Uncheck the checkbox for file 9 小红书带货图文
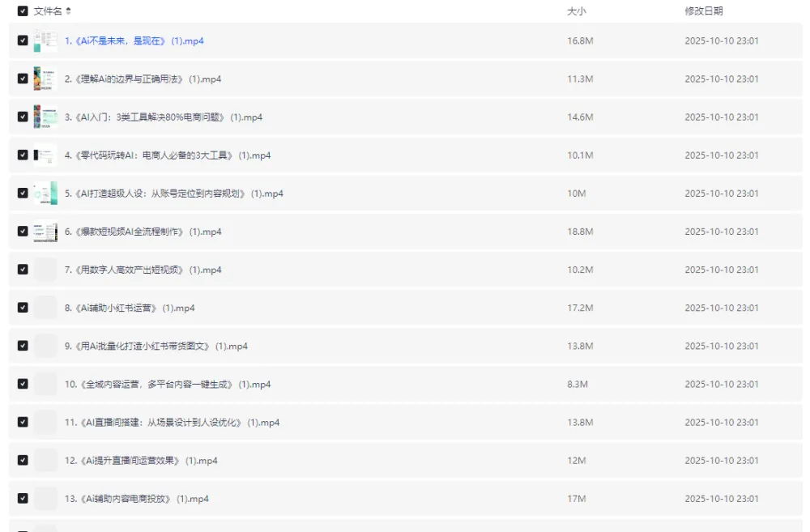This screenshot has height=532, width=810. pyautogui.click(x=23, y=346)
